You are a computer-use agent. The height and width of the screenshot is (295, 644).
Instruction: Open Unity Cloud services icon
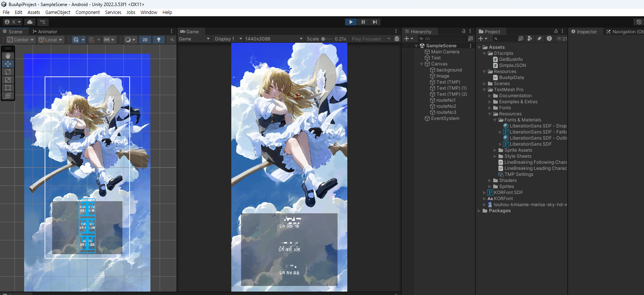pos(30,22)
